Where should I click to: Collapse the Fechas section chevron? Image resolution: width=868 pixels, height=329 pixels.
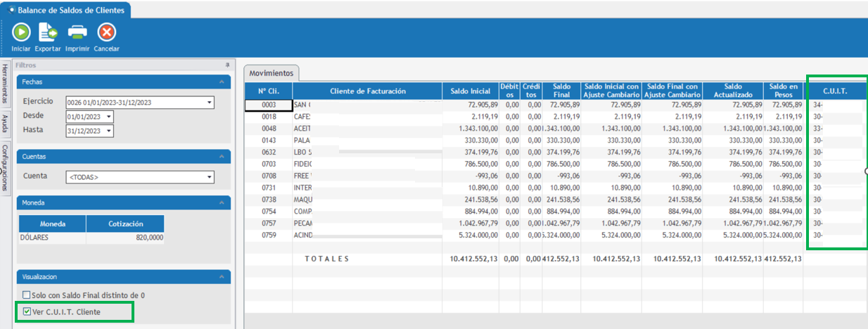[223, 82]
